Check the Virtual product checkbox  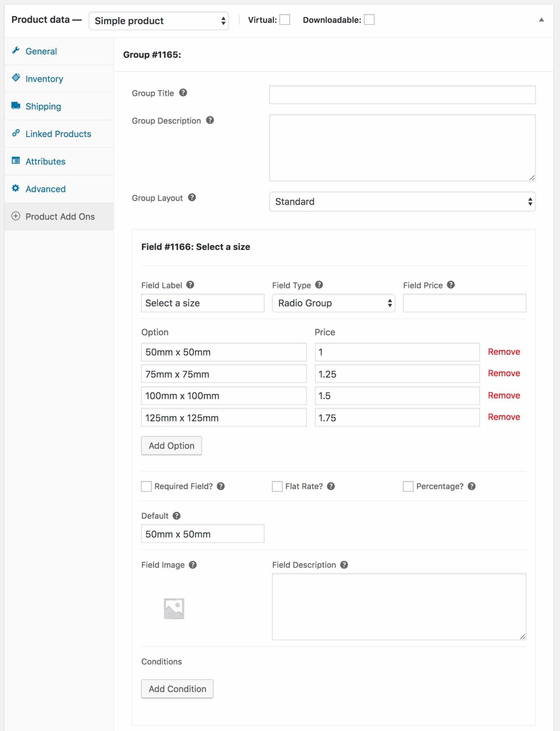pyautogui.click(x=285, y=20)
